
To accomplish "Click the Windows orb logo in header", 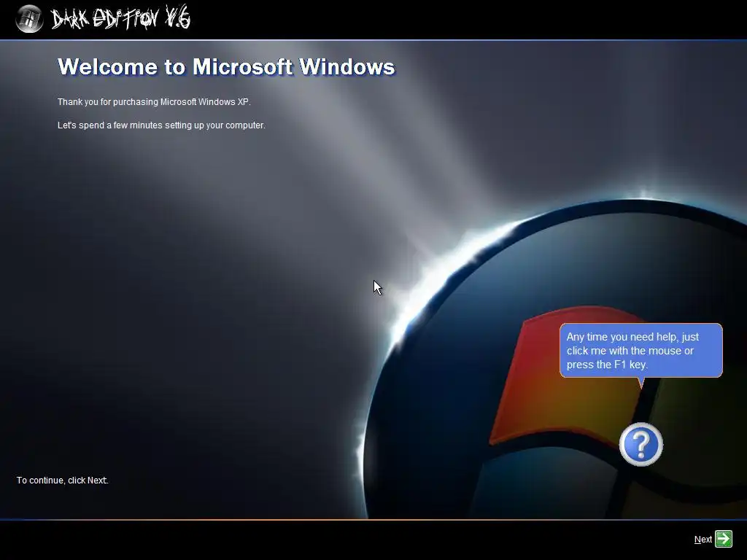I will click(29, 18).
